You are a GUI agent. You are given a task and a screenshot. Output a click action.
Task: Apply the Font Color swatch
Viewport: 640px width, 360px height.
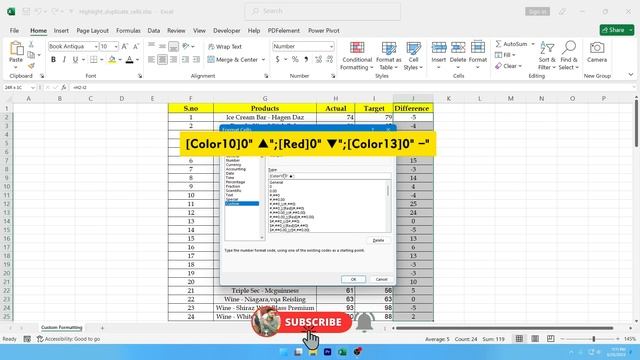pyautogui.click(x=129, y=60)
